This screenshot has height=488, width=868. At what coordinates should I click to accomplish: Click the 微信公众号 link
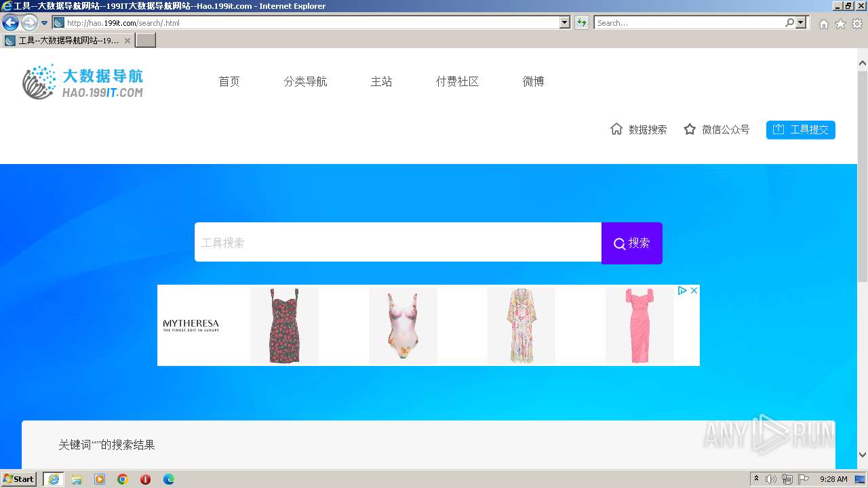coord(726,129)
